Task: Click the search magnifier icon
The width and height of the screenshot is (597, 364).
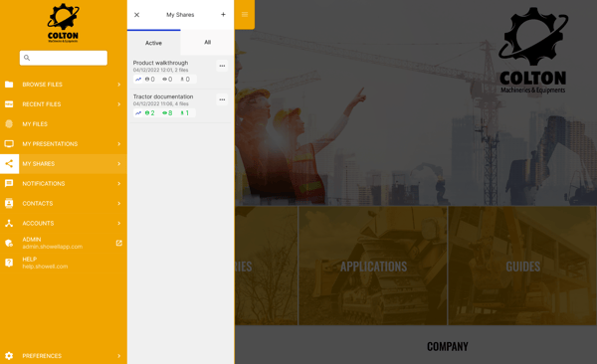Action: (x=27, y=58)
